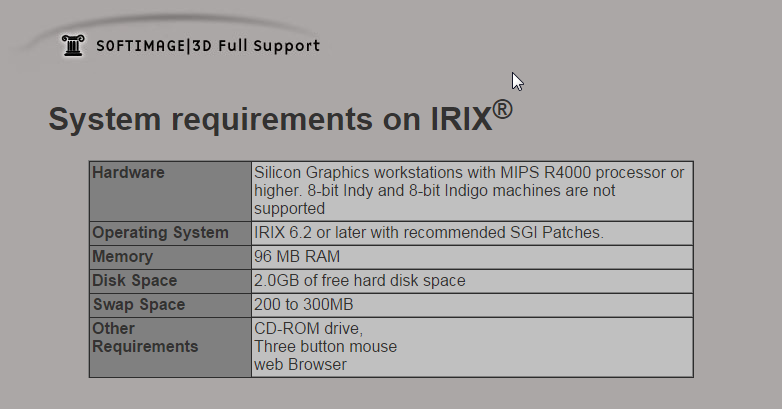Click the IRIX 6.2 or later cell
Viewport: 782px width, 409px height.
pyautogui.click(x=428, y=233)
